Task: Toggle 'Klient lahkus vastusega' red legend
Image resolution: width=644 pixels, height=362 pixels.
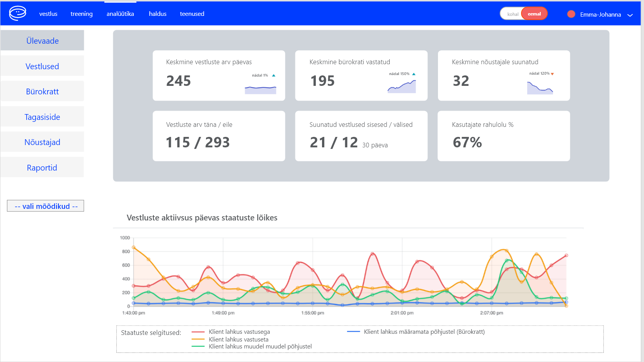Action: (231, 332)
